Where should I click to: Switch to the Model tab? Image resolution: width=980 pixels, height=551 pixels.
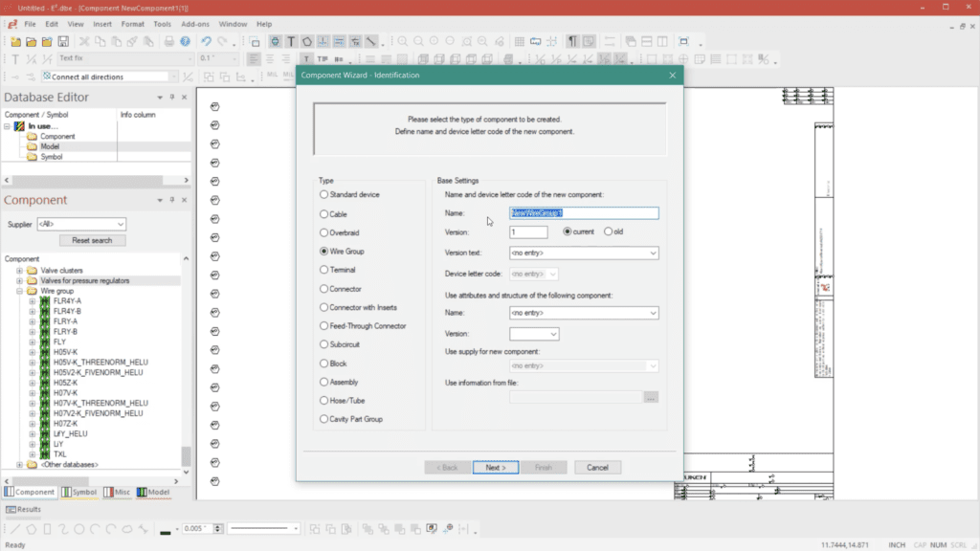pos(155,492)
